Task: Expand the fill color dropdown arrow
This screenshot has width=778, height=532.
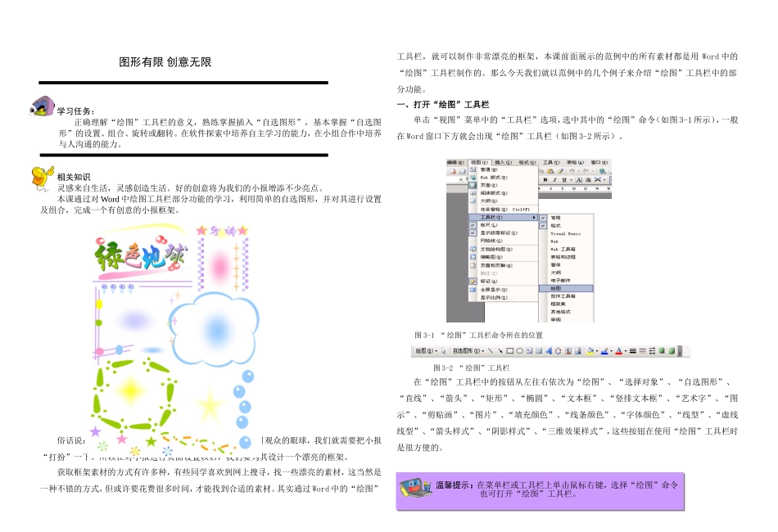Action: [597, 351]
